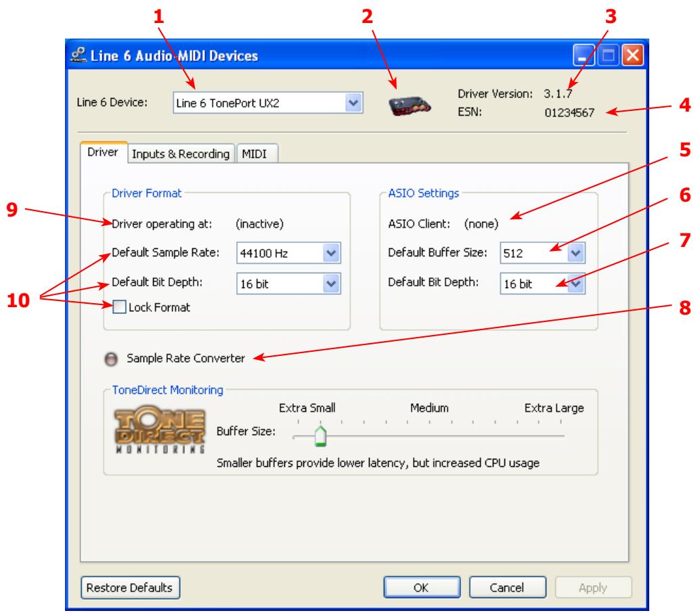Switch to the Inputs & Recording tab
Image resolution: width=700 pixels, height=613 pixels.
[x=181, y=154]
